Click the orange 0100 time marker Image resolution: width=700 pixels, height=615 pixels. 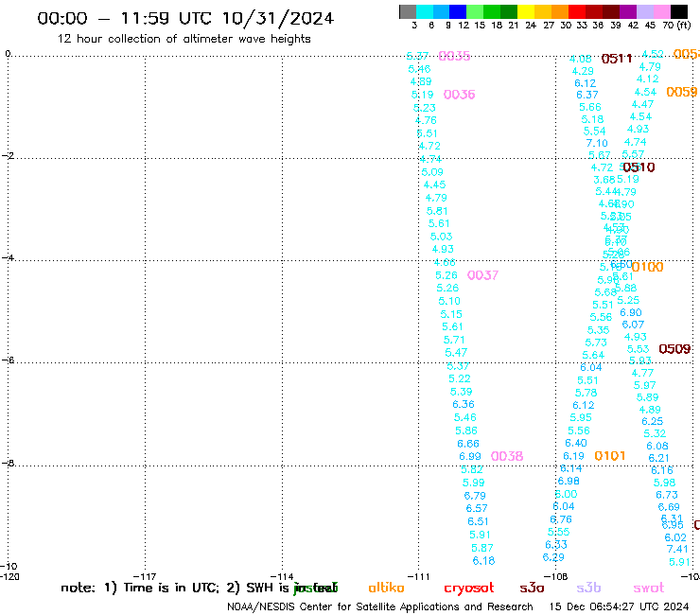tap(647, 267)
